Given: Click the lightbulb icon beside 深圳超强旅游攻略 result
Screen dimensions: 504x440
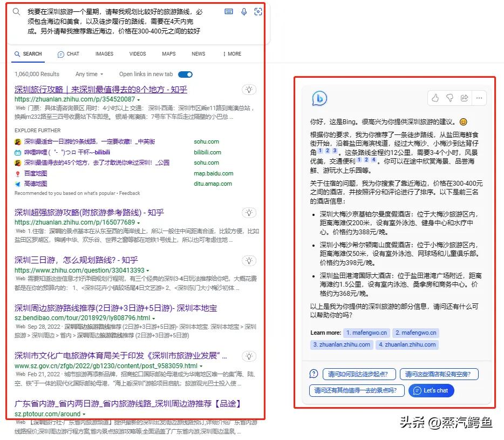Looking at the screenshot, I should (x=249, y=212).
